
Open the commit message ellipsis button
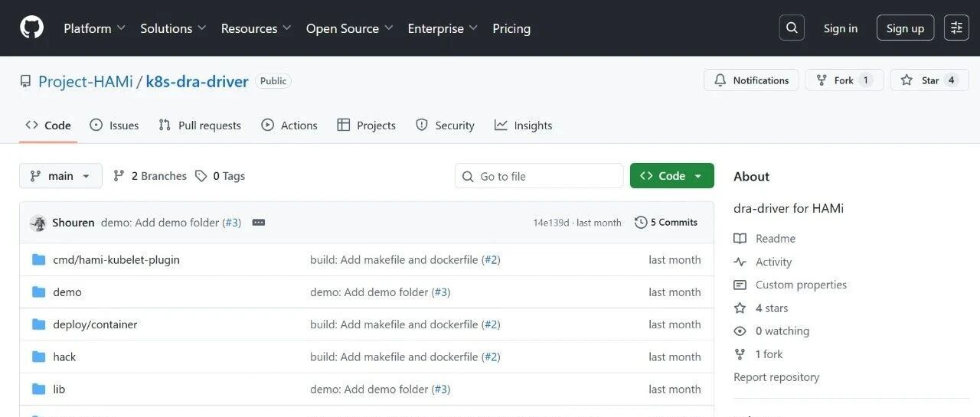[x=259, y=223]
